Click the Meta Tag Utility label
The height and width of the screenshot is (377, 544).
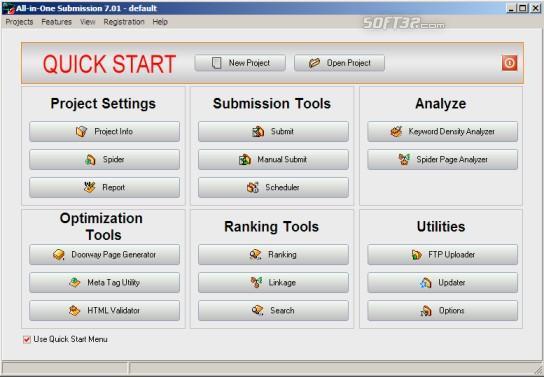click(x=113, y=283)
